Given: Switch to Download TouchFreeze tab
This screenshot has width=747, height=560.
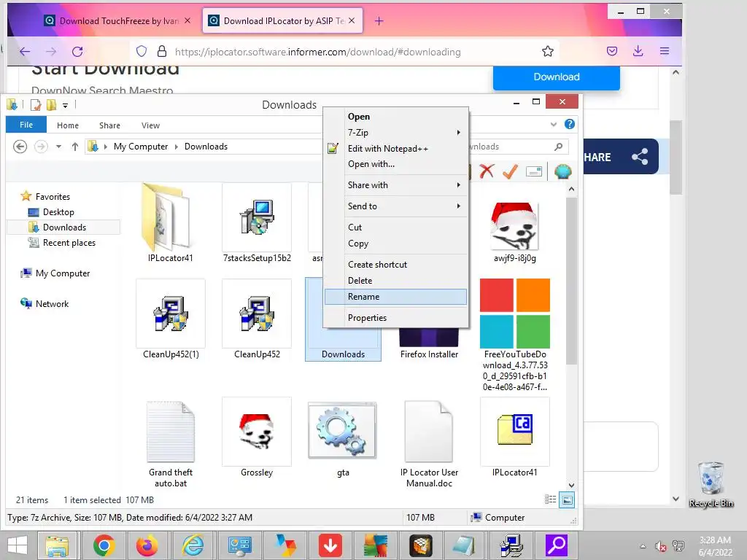Looking at the screenshot, I should [117, 21].
